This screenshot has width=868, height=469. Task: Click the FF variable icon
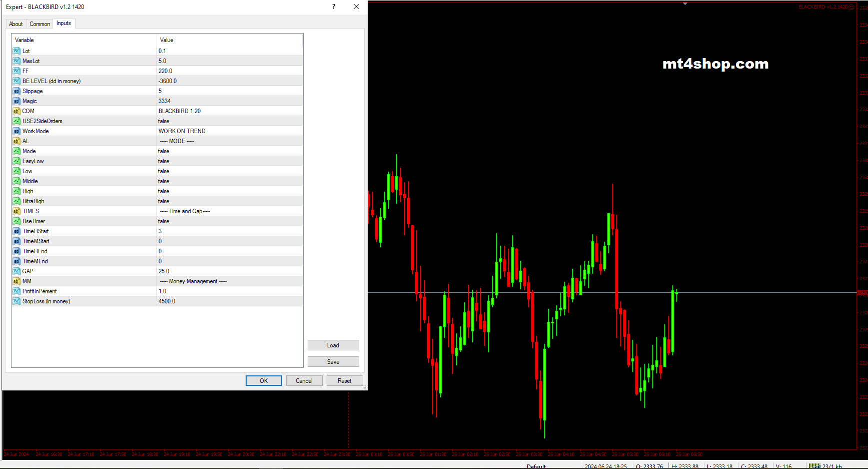(x=17, y=71)
